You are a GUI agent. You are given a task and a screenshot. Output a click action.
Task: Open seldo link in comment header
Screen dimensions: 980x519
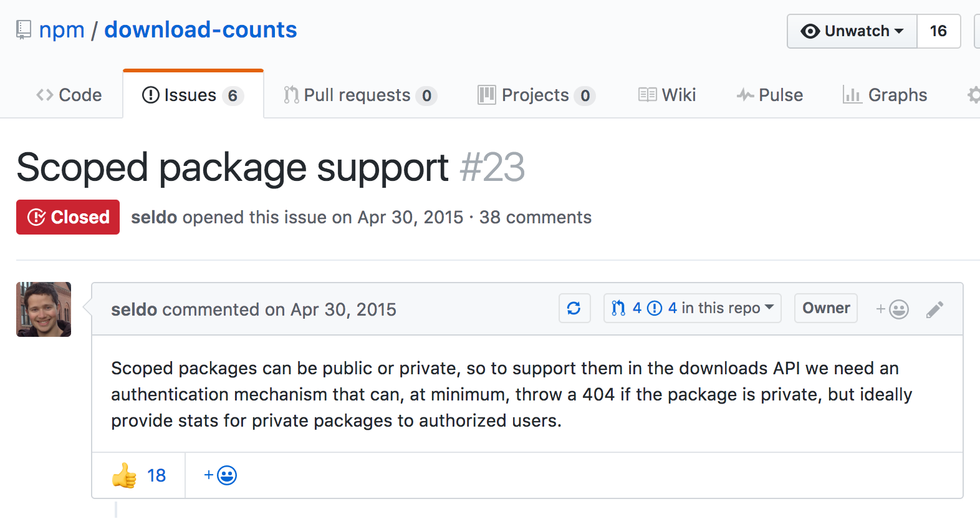(x=134, y=309)
